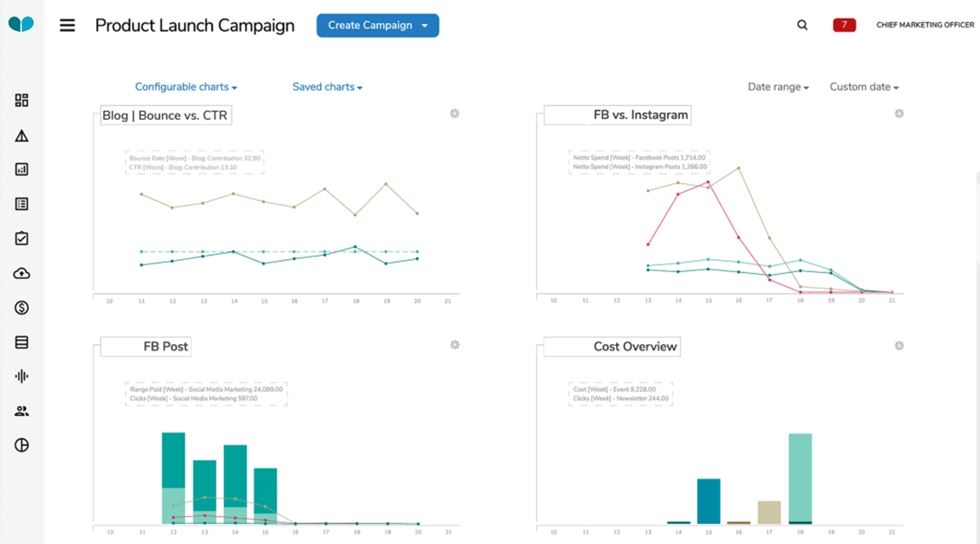The width and height of the screenshot is (980, 544).
Task: Expand the Saved charts dropdown
Action: point(327,87)
